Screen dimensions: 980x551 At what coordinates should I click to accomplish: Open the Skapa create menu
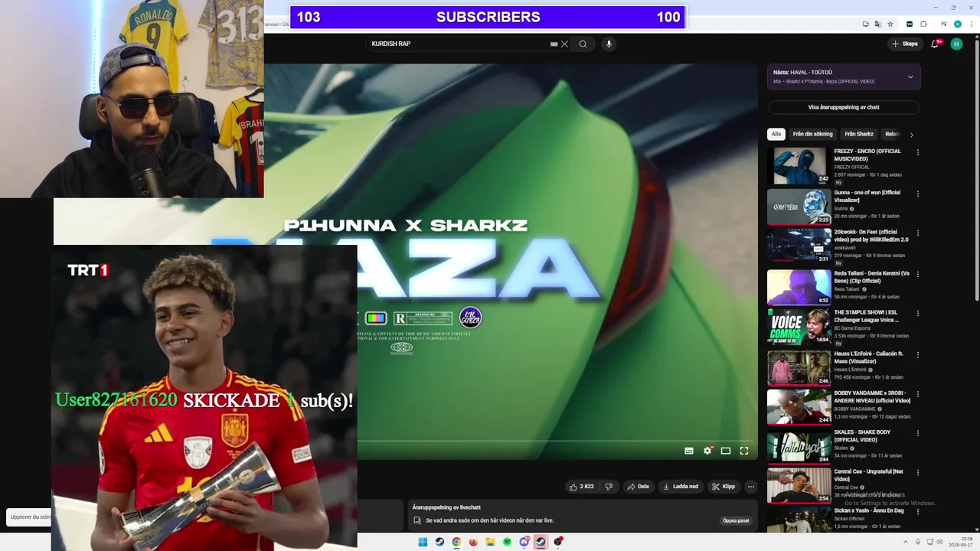pos(904,44)
